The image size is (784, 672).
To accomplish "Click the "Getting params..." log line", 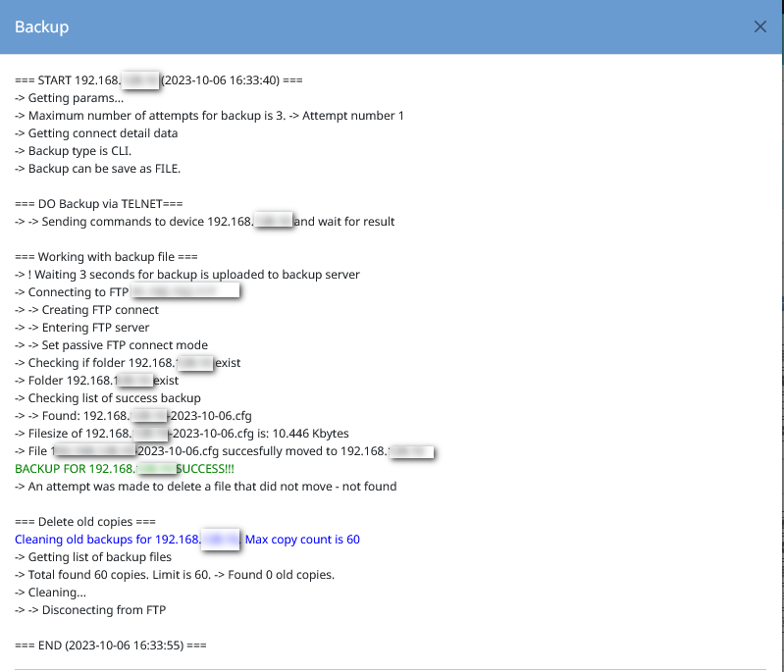I will coord(69,98).
